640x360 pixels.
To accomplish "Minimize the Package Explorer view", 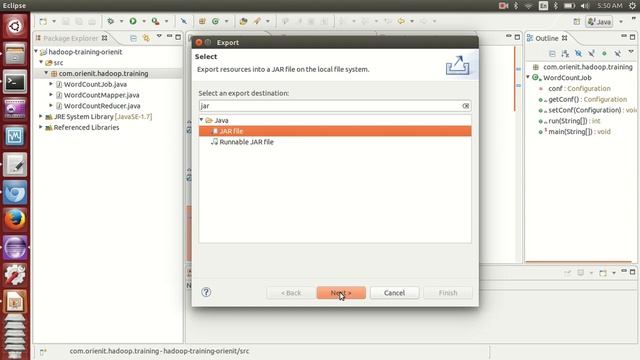I will click(169, 37).
